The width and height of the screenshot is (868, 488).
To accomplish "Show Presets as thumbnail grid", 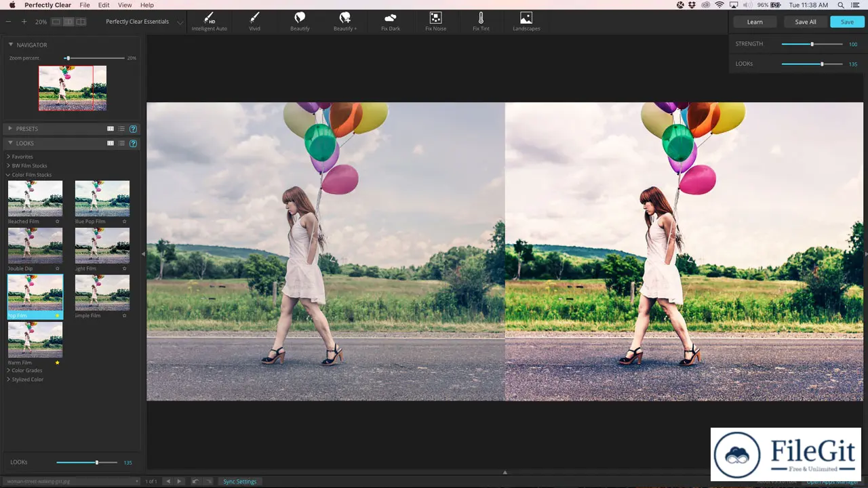I will tap(111, 129).
